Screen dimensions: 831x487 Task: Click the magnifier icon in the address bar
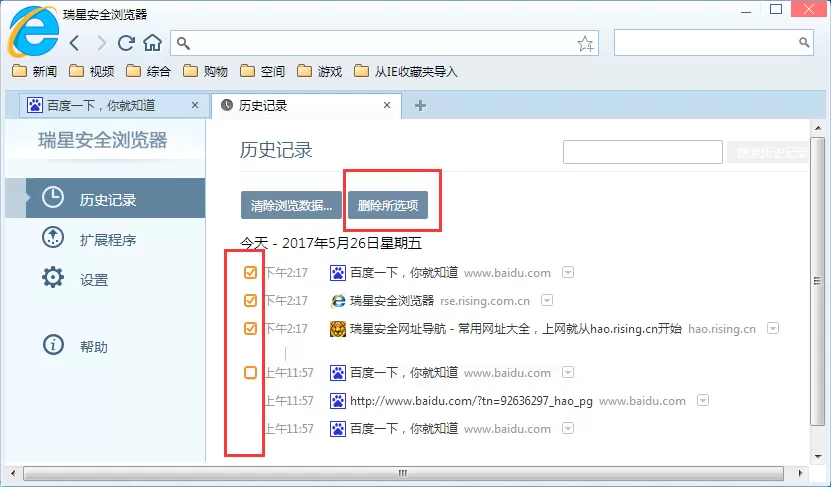[x=183, y=43]
